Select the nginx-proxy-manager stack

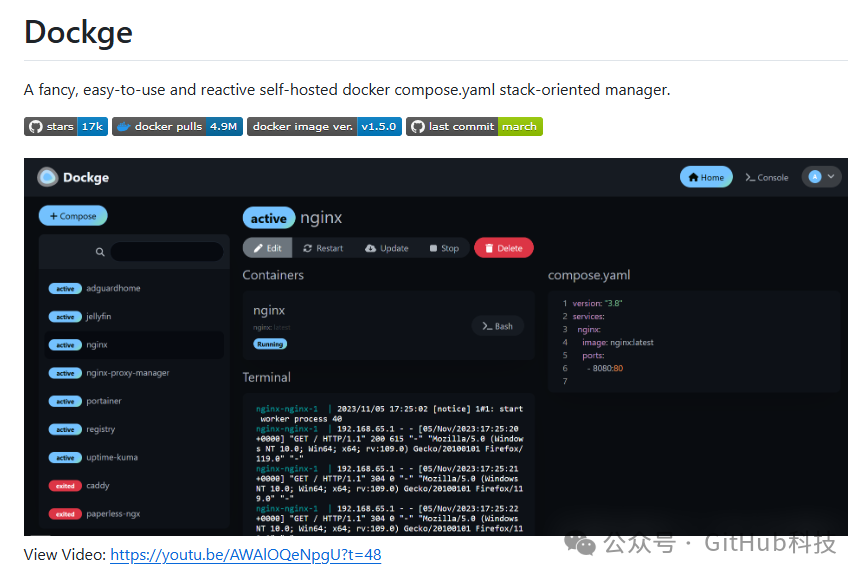[134, 373]
